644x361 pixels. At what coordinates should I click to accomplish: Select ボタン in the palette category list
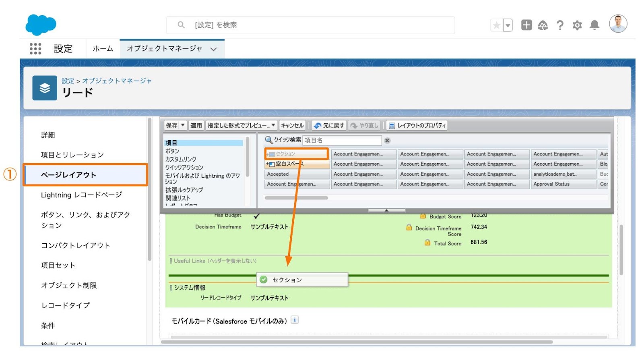(x=172, y=151)
